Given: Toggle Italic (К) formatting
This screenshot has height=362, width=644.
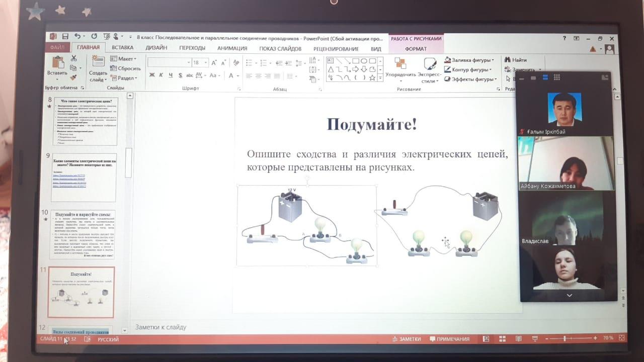Looking at the screenshot, I should pos(162,75).
